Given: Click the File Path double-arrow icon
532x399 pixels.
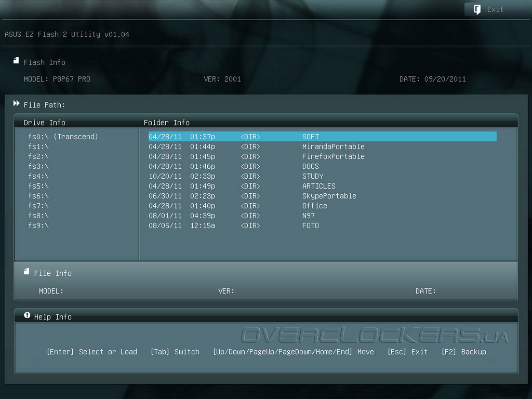Looking at the screenshot, I should point(16,103).
